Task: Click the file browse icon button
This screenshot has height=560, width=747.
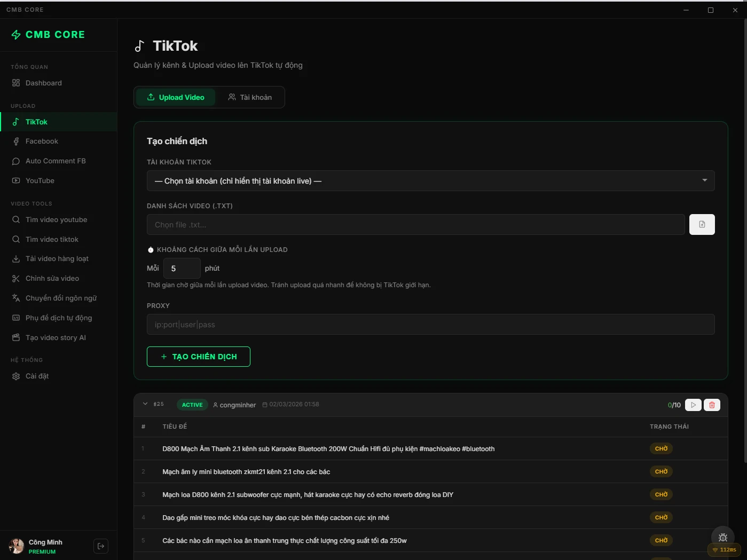Action: pyautogui.click(x=702, y=225)
